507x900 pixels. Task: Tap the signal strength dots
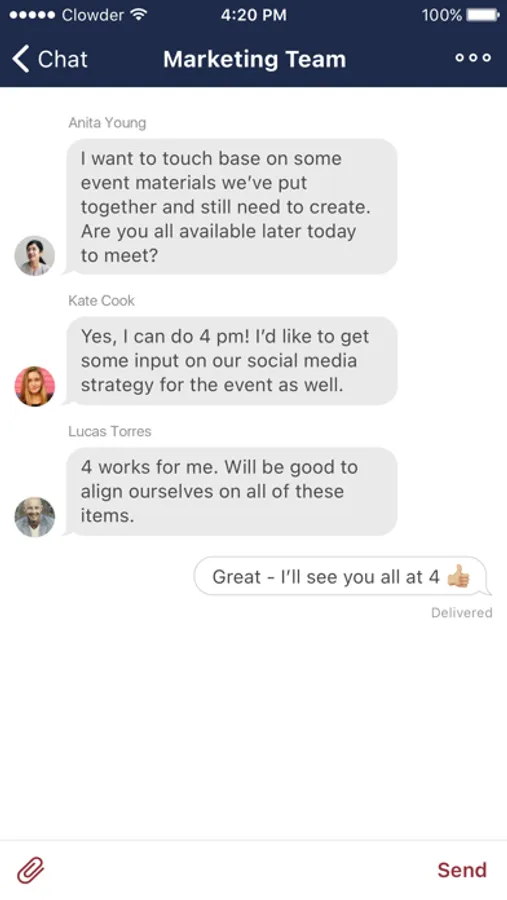[32, 15]
